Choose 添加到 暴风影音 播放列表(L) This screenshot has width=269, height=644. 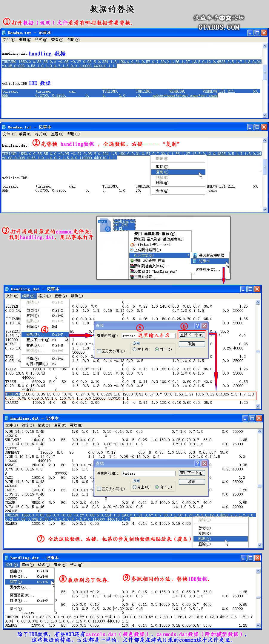[160, 239]
